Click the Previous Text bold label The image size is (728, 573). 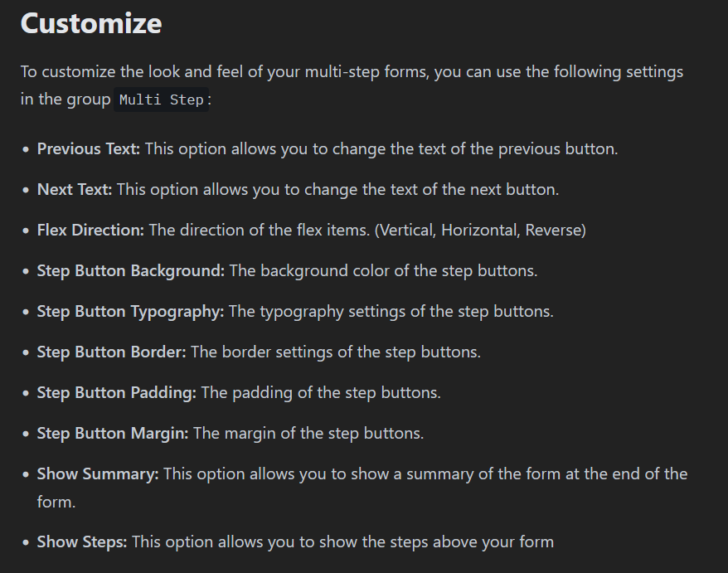pos(89,149)
